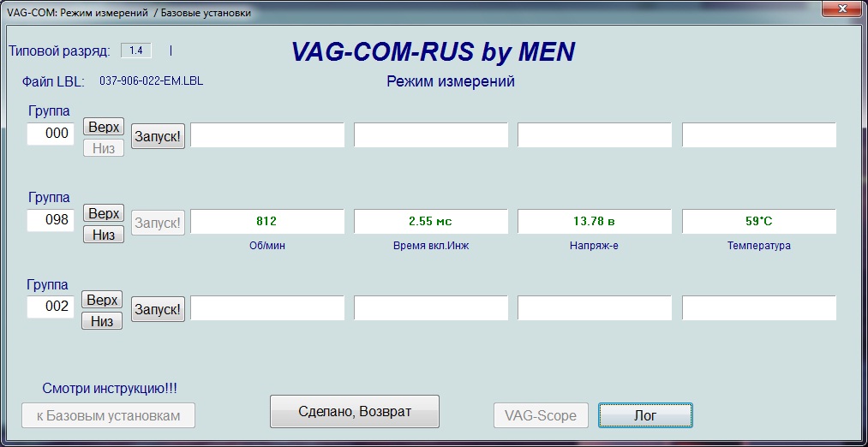
Task: Click the Режим измерений heading
Action: coord(451,81)
